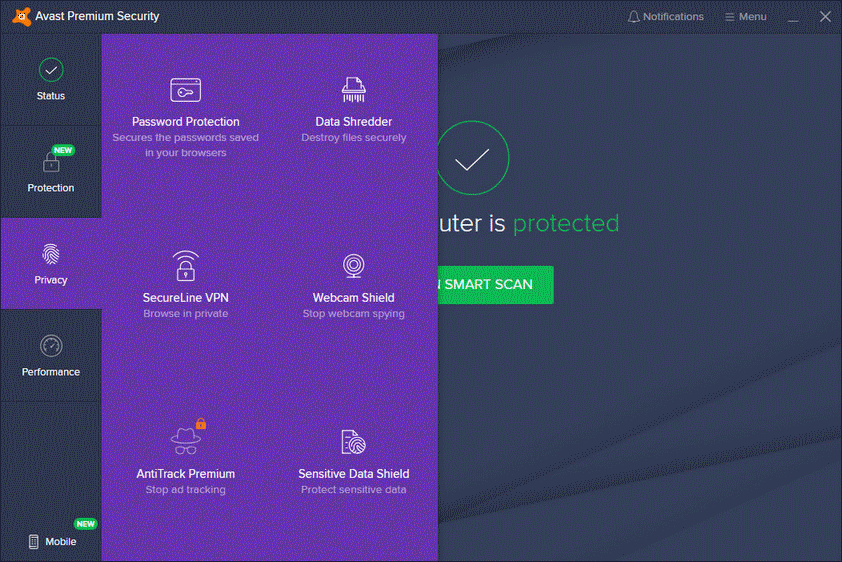Click 'Protect sensitive data' text
Screen dimensions: 842x562
pos(354,490)
